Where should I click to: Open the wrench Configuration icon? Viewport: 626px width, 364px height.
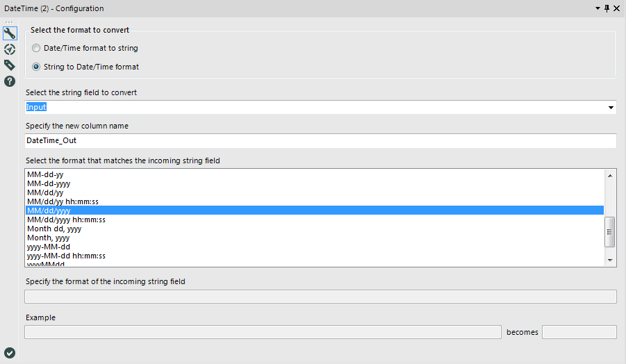(x=10, y=33)
